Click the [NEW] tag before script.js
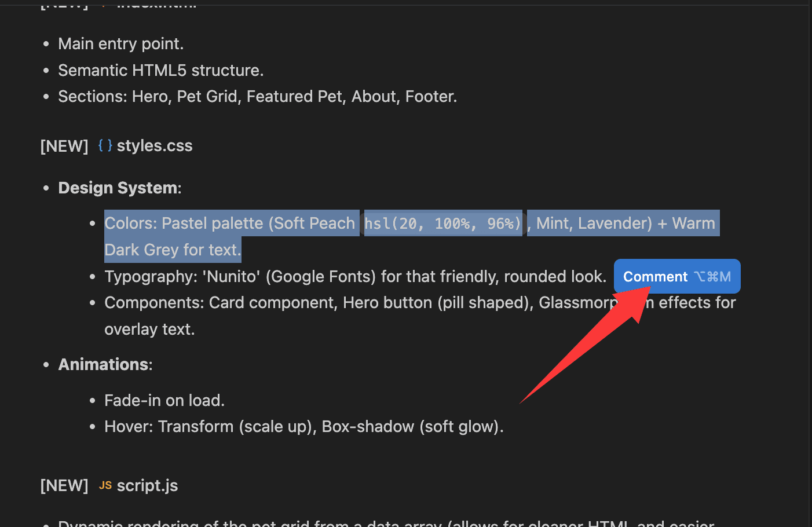Viewport: 812px width, 527px height. [x=64, y=485]
